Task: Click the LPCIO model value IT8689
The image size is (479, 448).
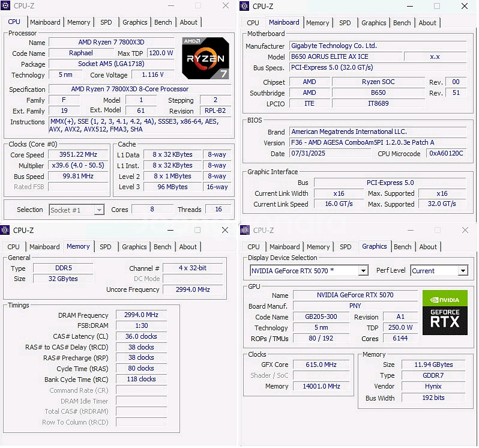Action: 378,103
